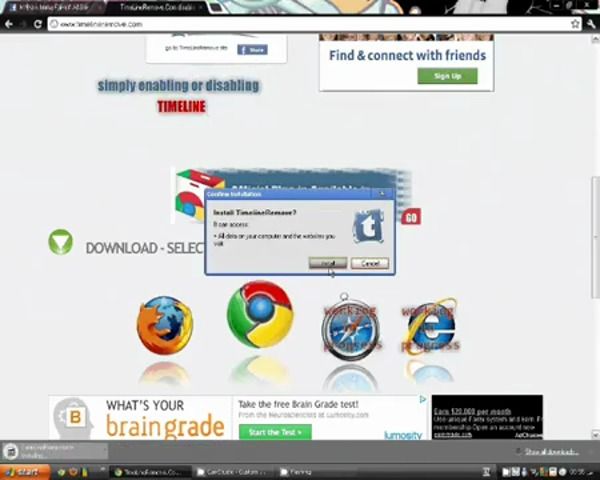Screen dimensions: 600x480
Task: Click the browser back arrow
Action: click(8, 24)
